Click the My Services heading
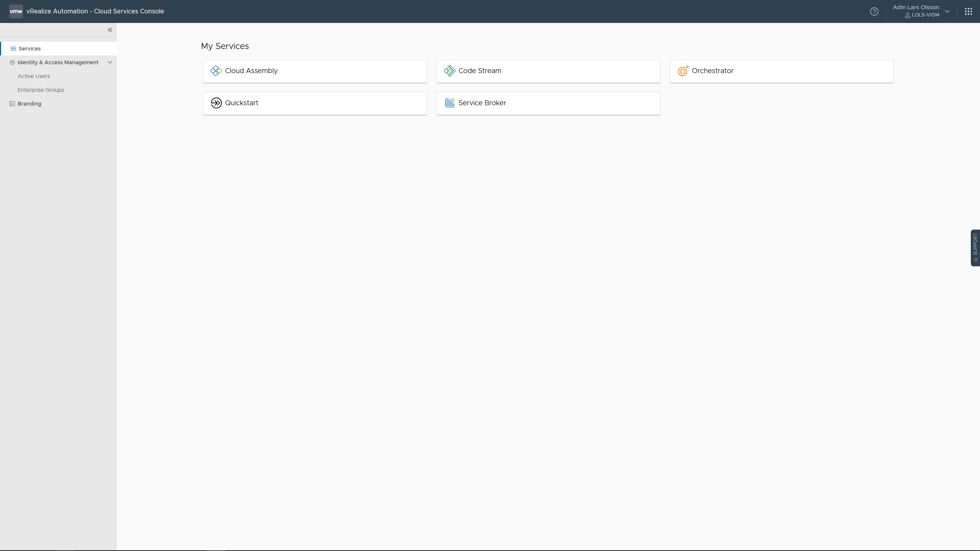Image resolution: width=980 pixels, height=551 pixels. [225, 46]
